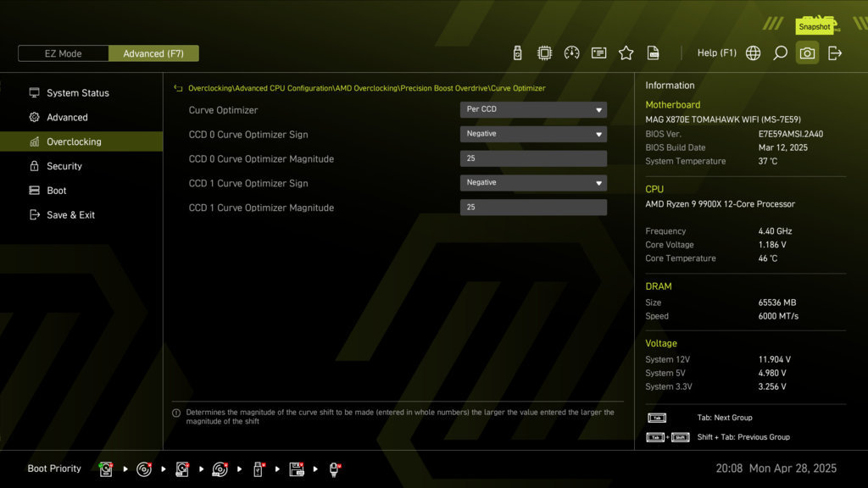Select the USB key boot priority icon
The image size is (868, 488).
[x=258, y=469]
